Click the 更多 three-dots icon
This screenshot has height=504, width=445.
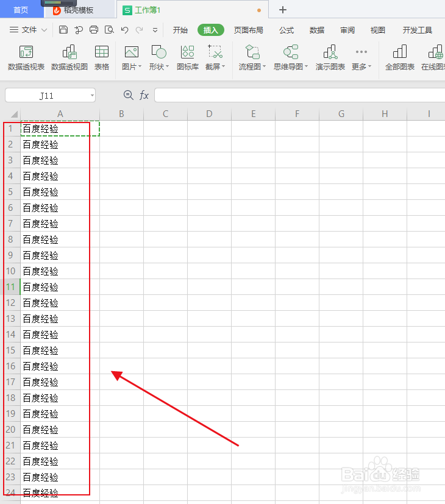click(x=361, y=52)
